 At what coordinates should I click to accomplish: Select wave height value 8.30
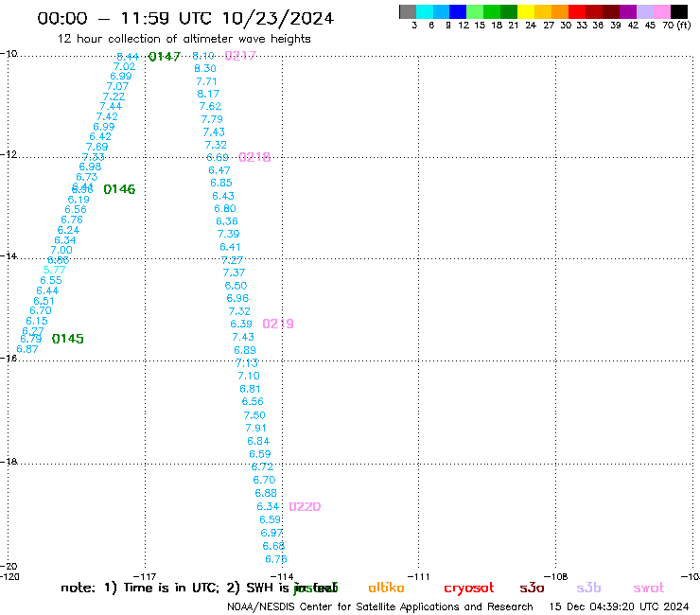(x=205, y=68)
